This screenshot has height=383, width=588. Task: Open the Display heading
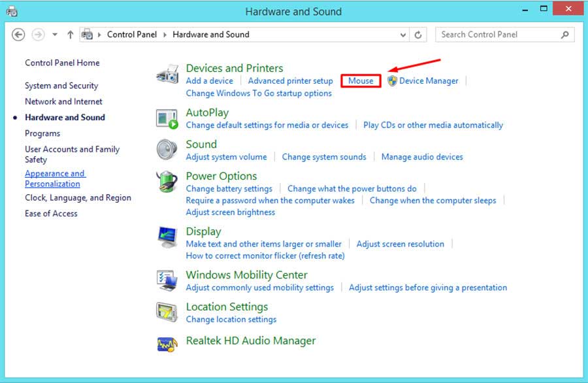tap(204, 231)
